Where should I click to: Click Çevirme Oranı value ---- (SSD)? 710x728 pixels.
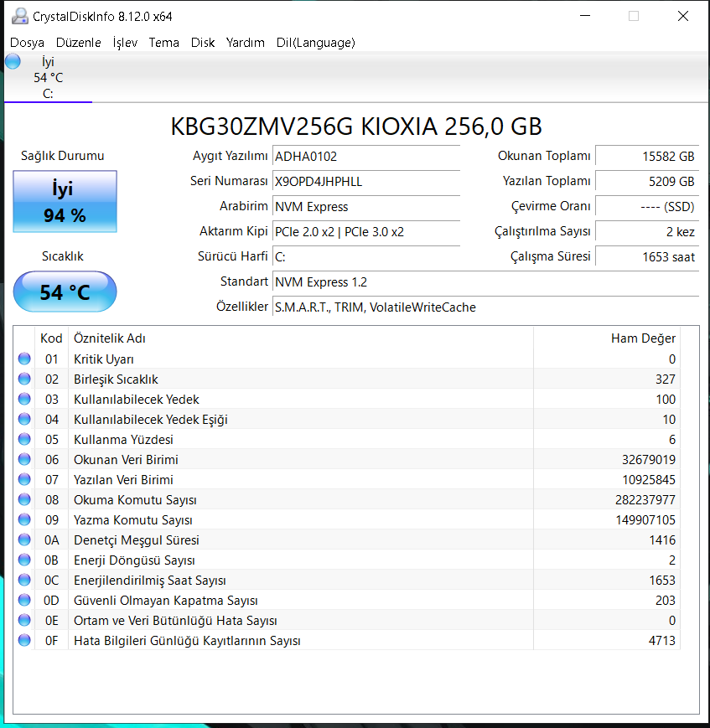[x=647, y=207]
